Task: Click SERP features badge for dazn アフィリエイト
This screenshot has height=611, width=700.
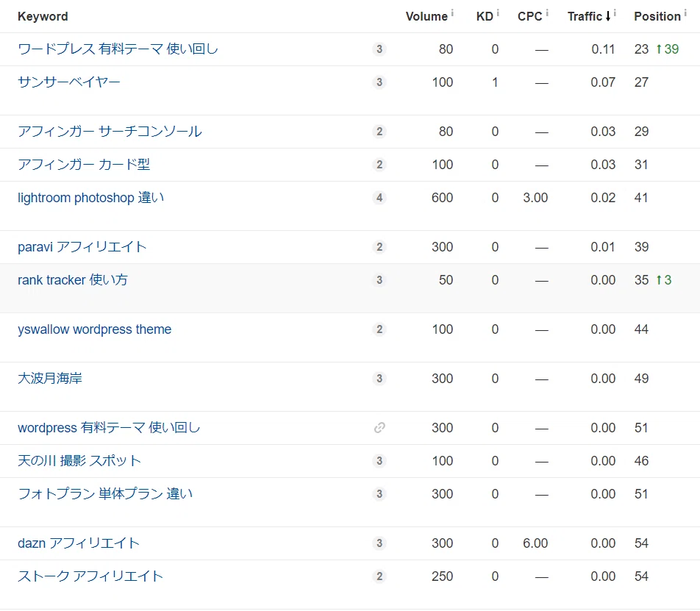Action: [x=379, y=543]
